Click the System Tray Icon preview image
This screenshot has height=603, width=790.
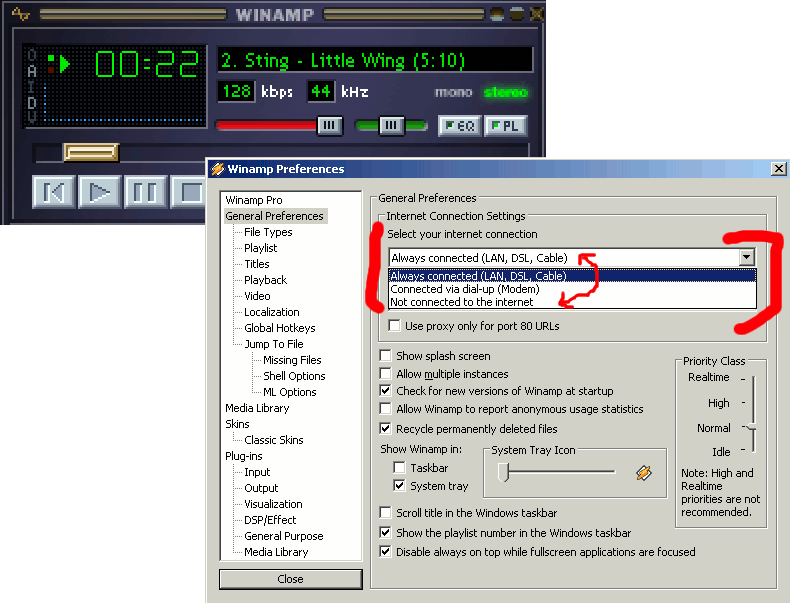point(643,473)
